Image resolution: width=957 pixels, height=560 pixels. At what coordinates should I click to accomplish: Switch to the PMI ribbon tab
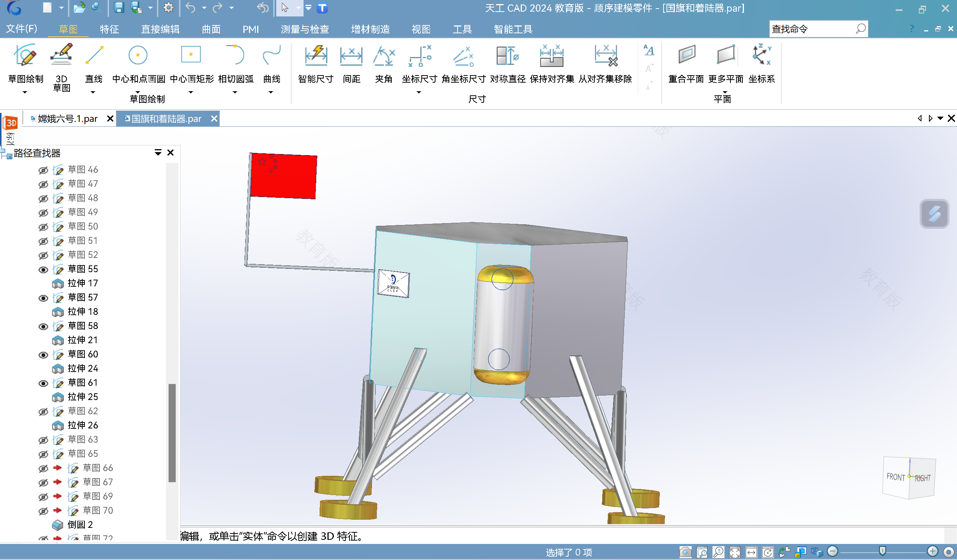click(250, 29)
